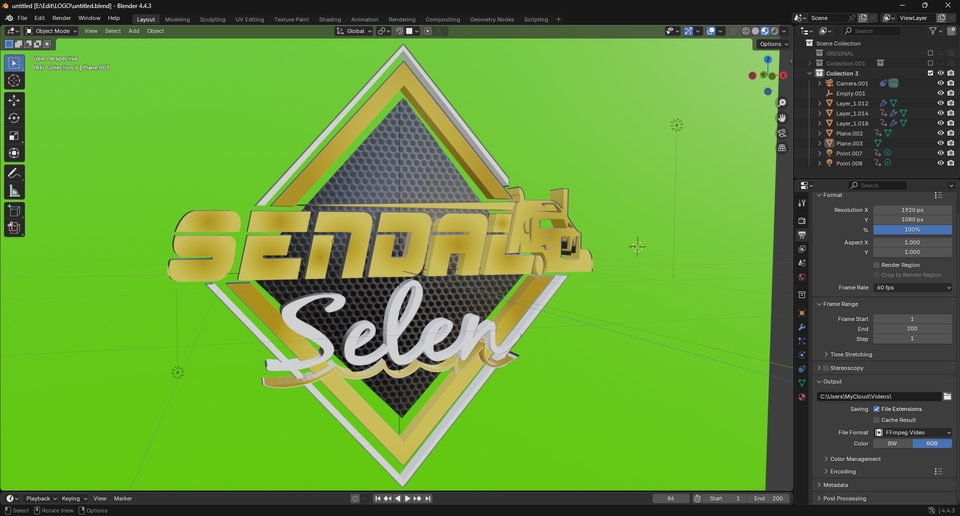Viewport: 960px width, 516px height.
Task: Click the red X axis gizmo
Action: click(783, 75)
